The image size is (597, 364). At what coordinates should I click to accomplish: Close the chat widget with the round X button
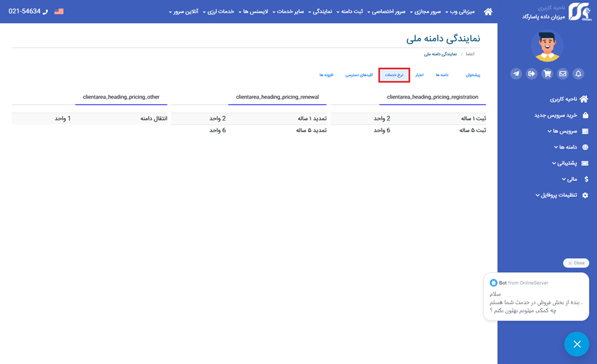[576, 344]
